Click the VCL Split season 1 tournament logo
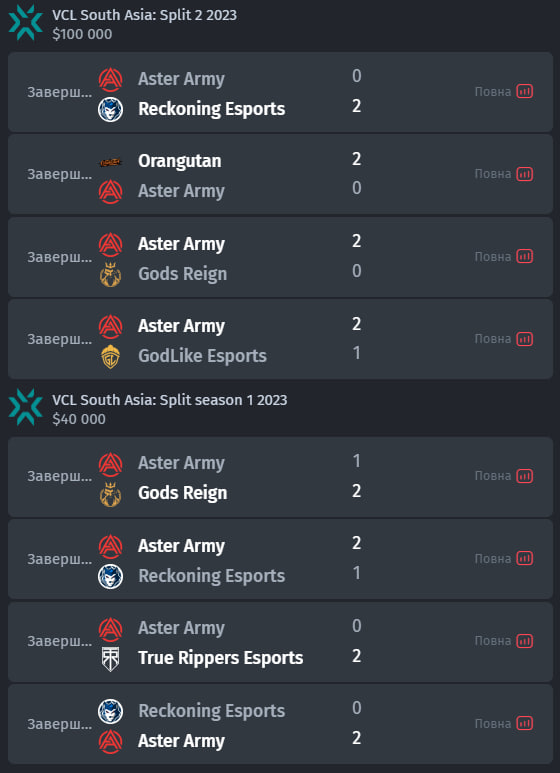560x773 pixels. click(26, 407)
